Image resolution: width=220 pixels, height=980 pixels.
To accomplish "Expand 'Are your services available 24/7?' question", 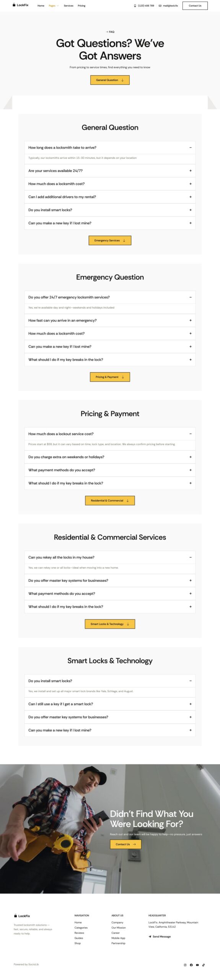I will coord(110,171).
